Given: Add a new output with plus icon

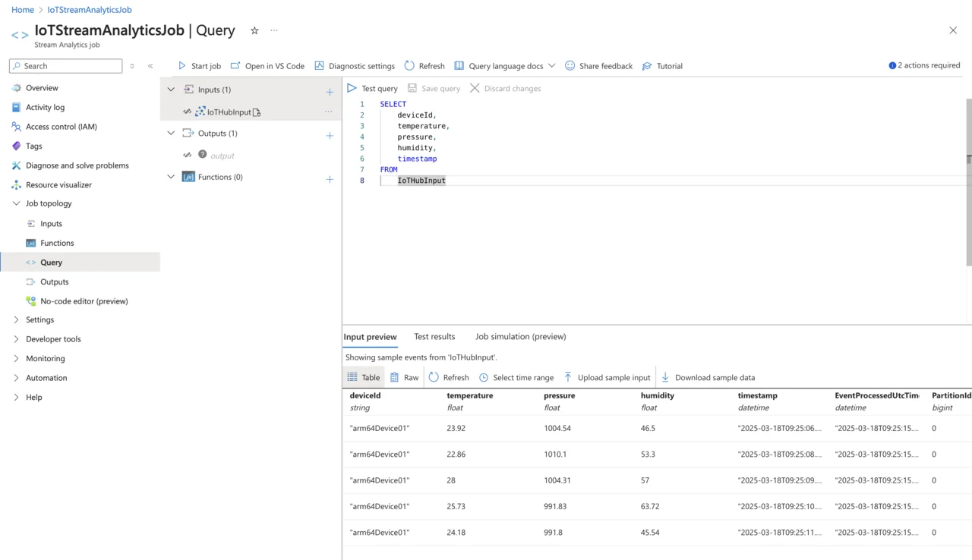Looking at the screenshot, I should (330, 136).
